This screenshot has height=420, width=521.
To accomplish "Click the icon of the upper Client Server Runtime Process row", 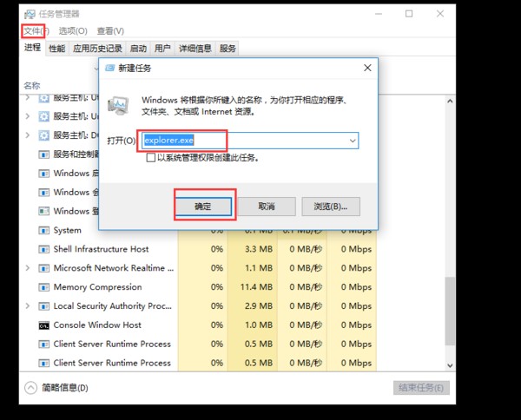I will pyautogui.click(x=44, y=345).
